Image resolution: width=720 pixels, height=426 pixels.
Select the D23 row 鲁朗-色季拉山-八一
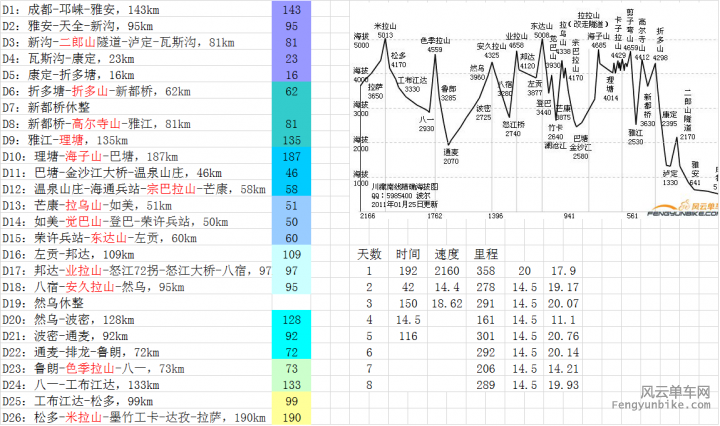(136, 368)
